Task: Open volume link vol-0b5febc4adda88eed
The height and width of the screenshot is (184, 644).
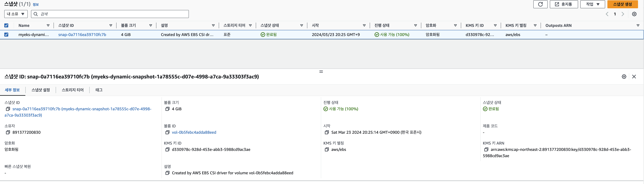Action: coord(194,132)
